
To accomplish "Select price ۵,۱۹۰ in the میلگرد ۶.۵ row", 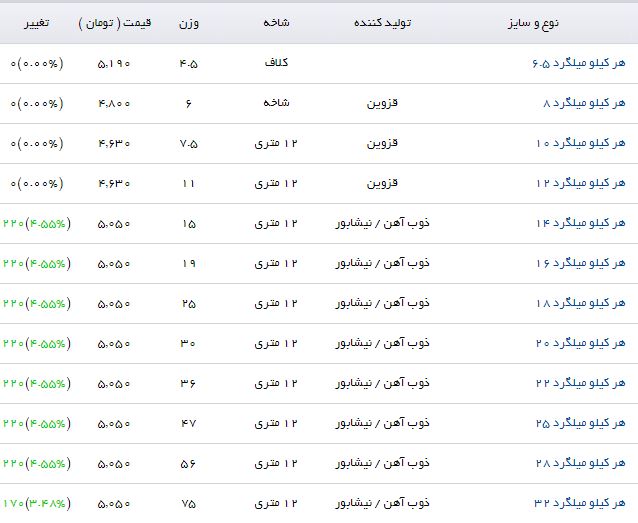I will point(114,64).
